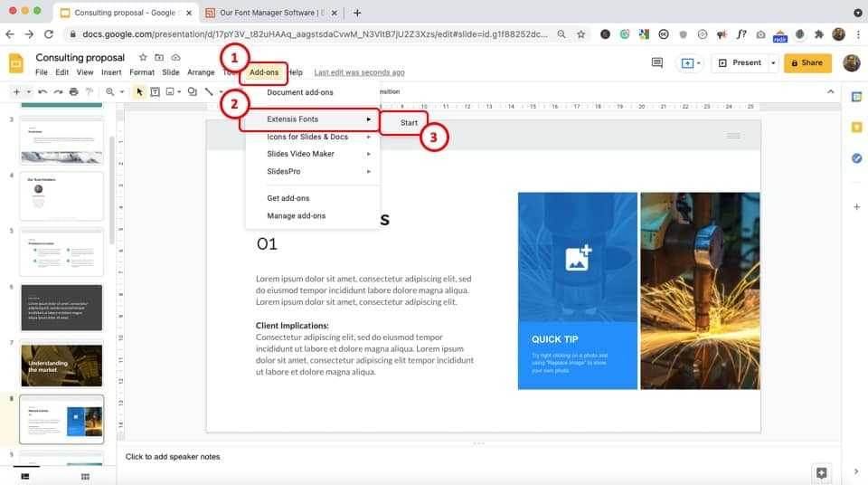Viewport: 868px width, 485px height.
Task: Select Get add-ons from the menu
Action: tap(288, 198)
